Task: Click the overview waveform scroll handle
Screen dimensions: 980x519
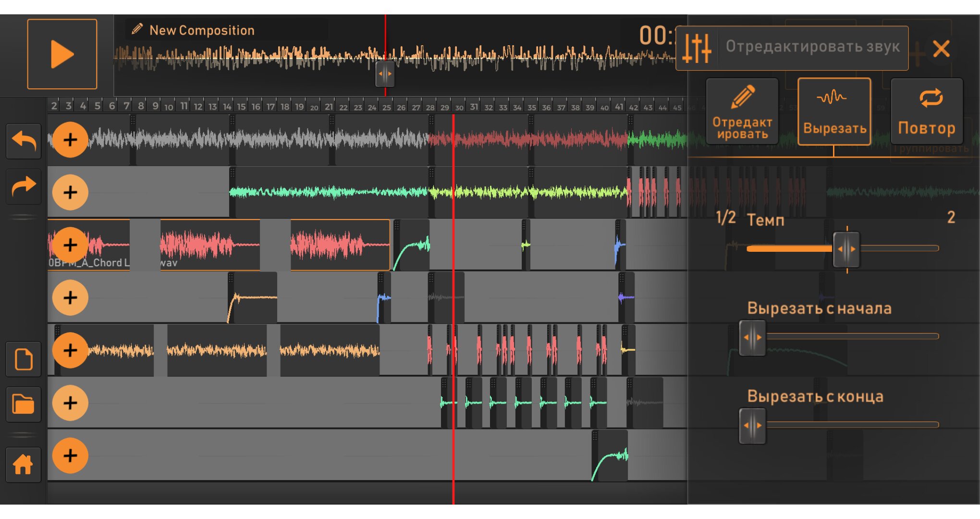Action: (x=385, y=74)
